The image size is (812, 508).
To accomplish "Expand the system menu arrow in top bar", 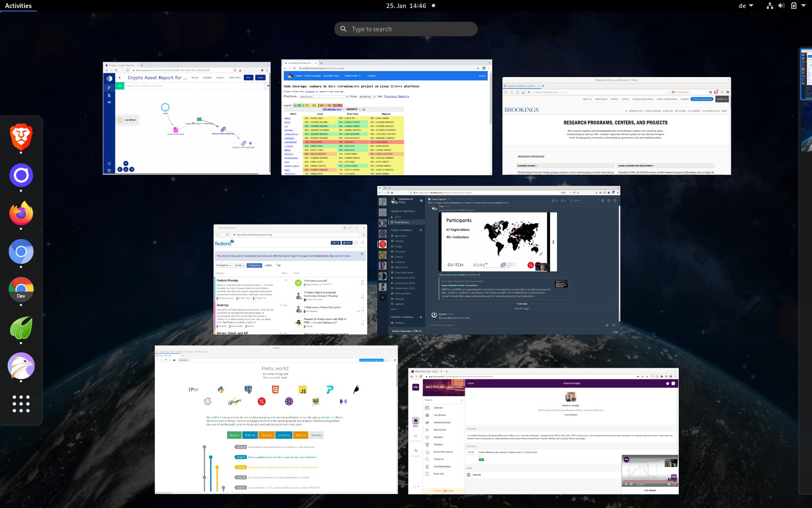I will (804, 6).
